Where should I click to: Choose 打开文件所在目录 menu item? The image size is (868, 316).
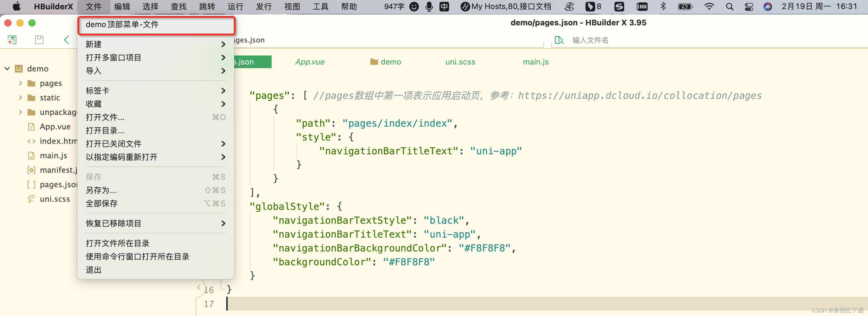click(x=156, y=243)
